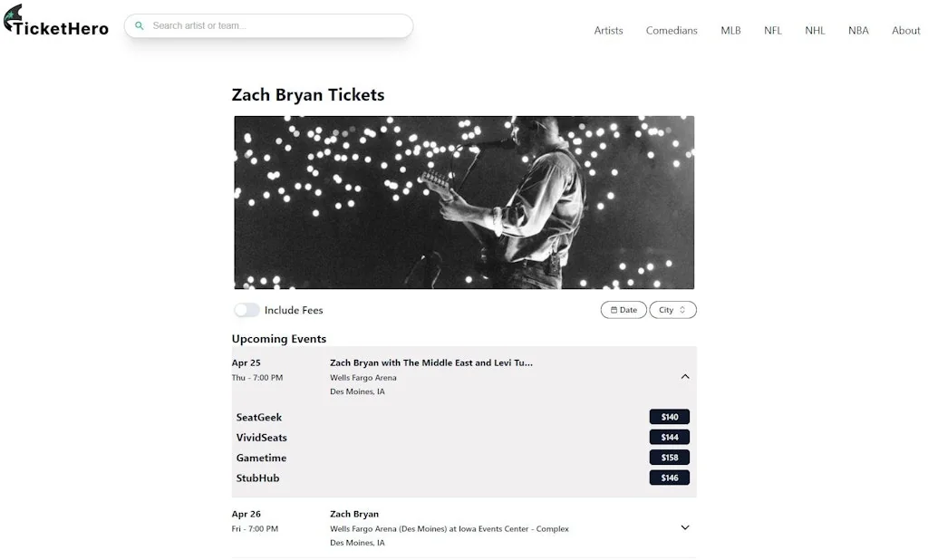Select Comedians in the navigation
The image size is (928, 560).
point(671,30)
